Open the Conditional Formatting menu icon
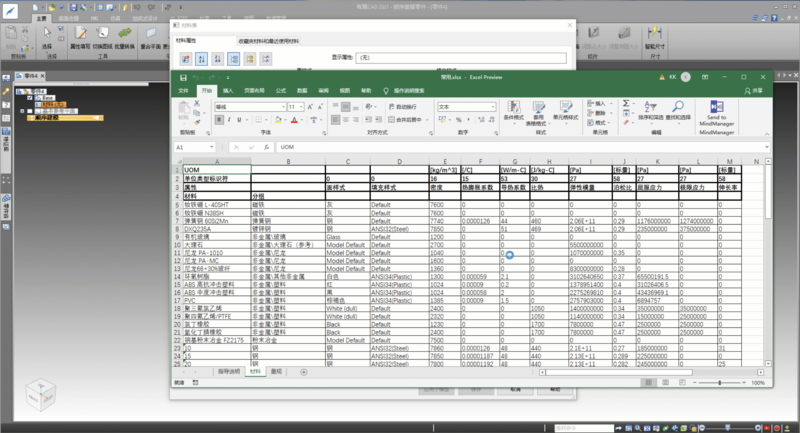 512,107
